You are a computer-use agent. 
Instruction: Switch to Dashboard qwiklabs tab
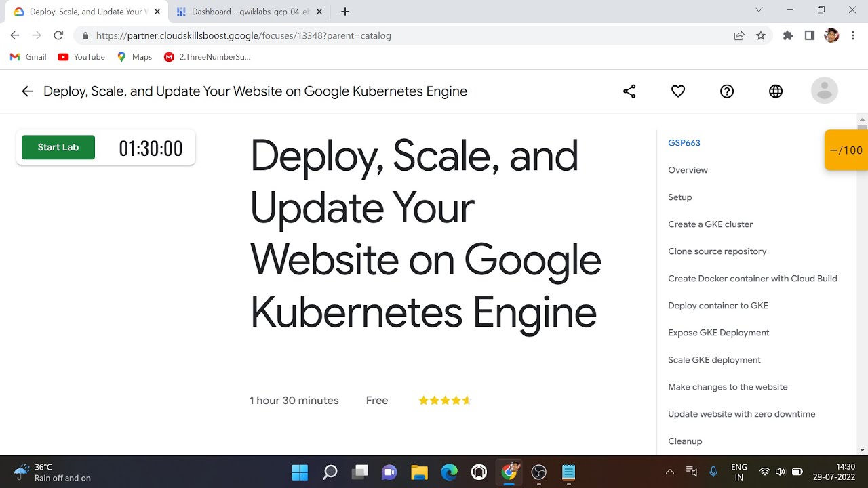(250, 12)
